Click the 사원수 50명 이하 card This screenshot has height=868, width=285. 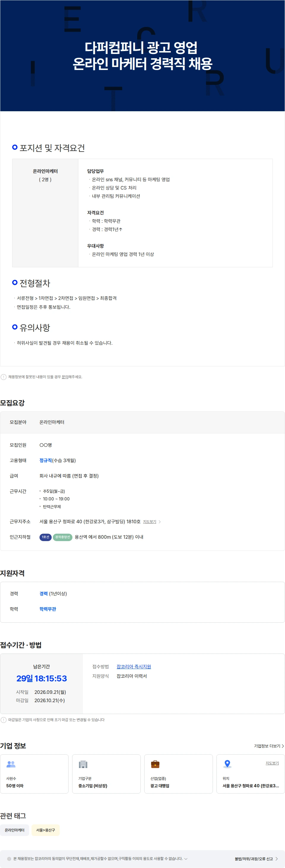34,774
